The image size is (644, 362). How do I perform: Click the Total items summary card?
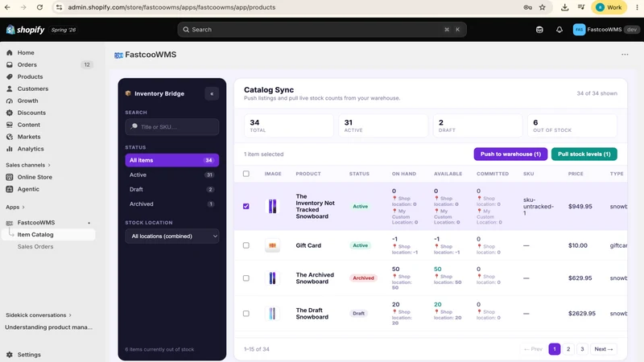click(289, 125)
